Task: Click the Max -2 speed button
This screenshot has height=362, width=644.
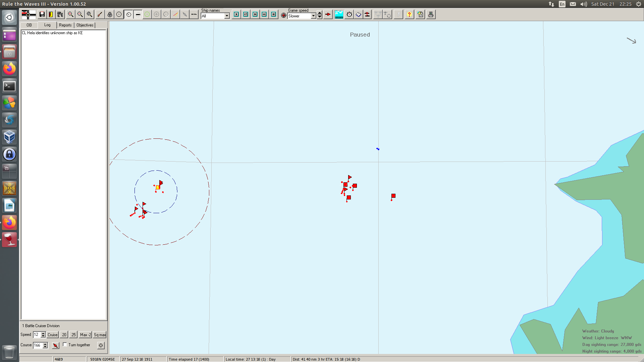Action: pyautogui.click(x=86, y=335)
